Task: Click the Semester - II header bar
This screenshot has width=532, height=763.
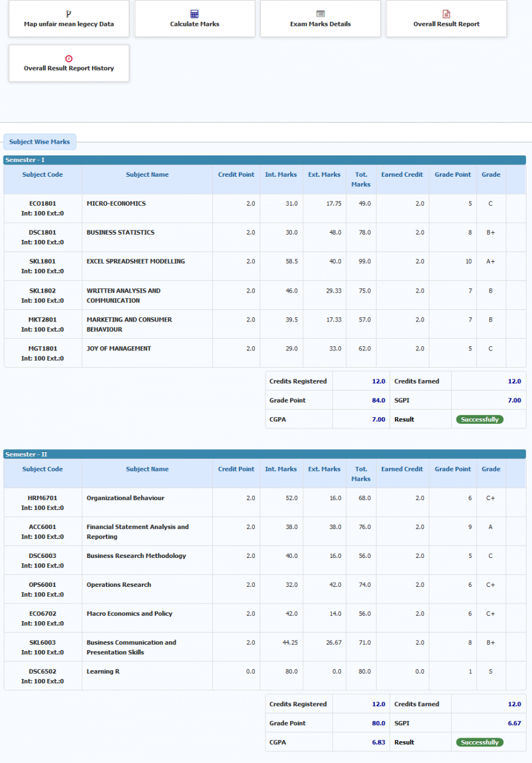Action: [265, 454]
